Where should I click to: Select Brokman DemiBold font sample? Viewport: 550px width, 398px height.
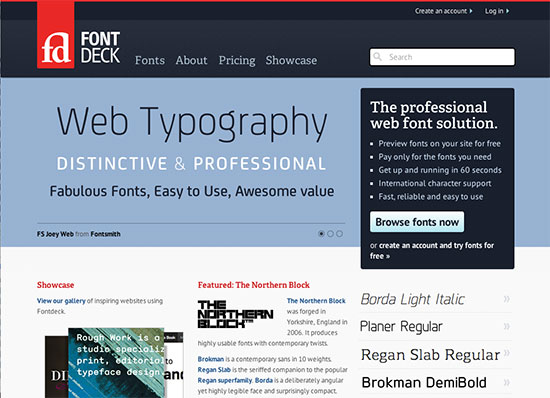click(424, 382)
